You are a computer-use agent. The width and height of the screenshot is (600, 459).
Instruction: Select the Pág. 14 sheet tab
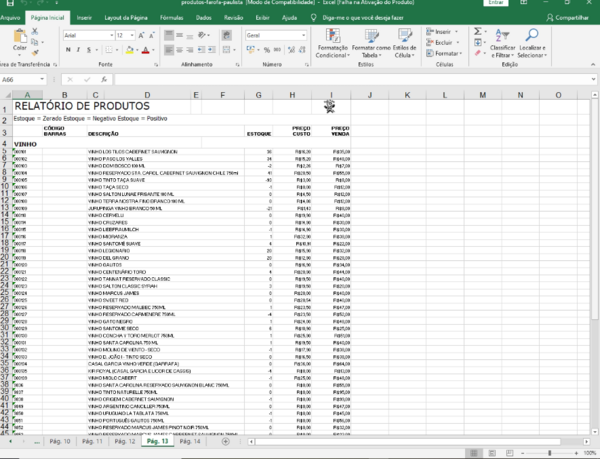tap(190, 441)
